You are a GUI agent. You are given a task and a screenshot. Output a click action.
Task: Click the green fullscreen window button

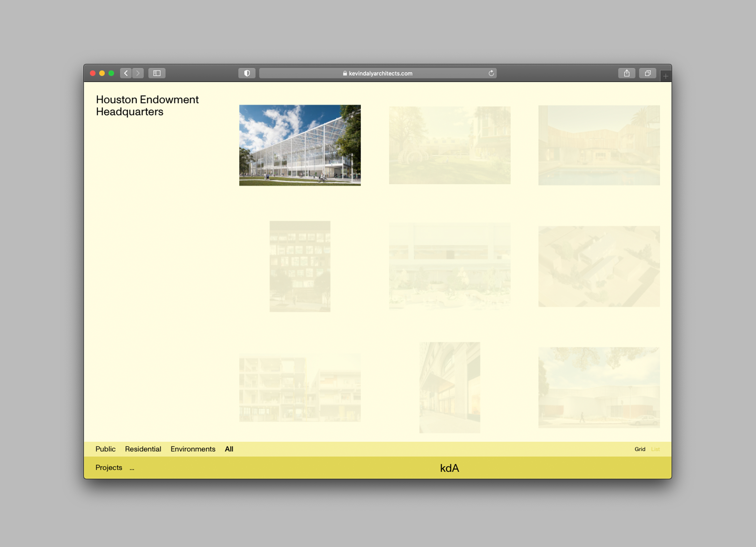111,73
